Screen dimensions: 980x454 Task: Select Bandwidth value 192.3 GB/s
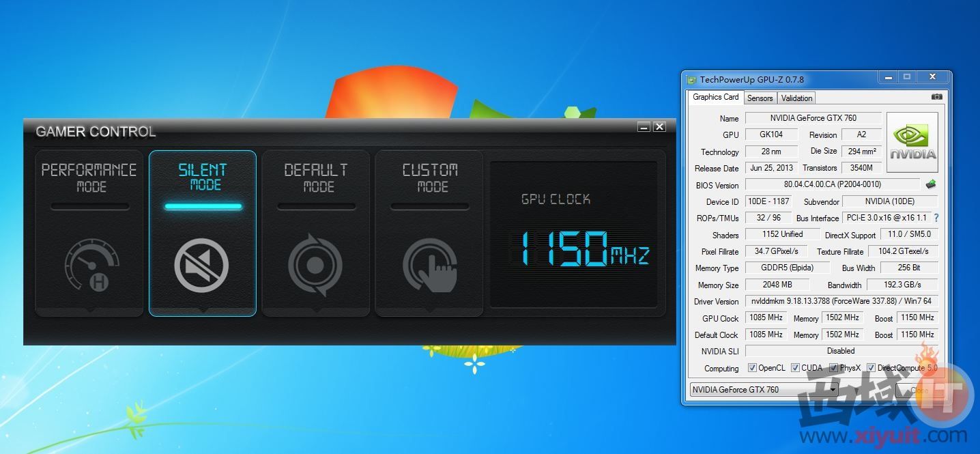point(902,285)
